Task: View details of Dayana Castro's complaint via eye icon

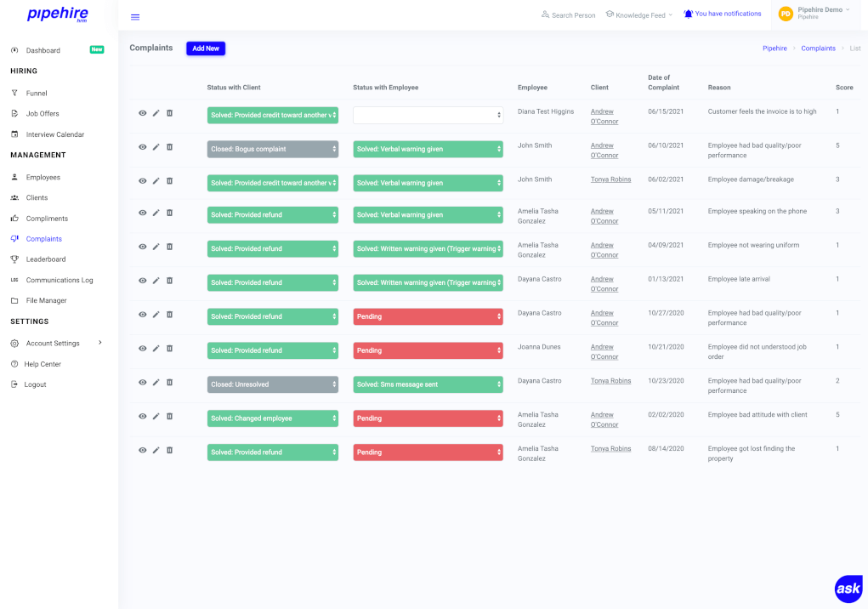Action: click(143, 281)
